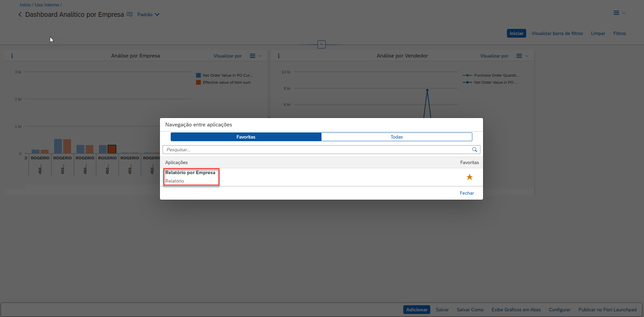Switch to the Todas tab
Image resolution: width=644 pixels, height=317 pixels.
coord(397,137)
